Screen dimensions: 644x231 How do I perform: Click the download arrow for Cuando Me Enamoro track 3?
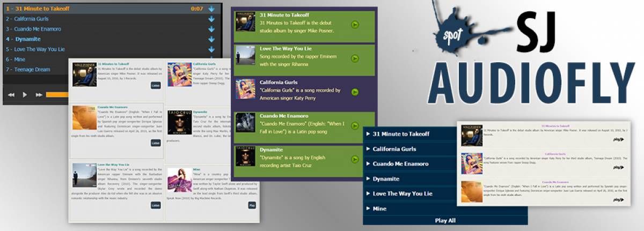(211, 29)
